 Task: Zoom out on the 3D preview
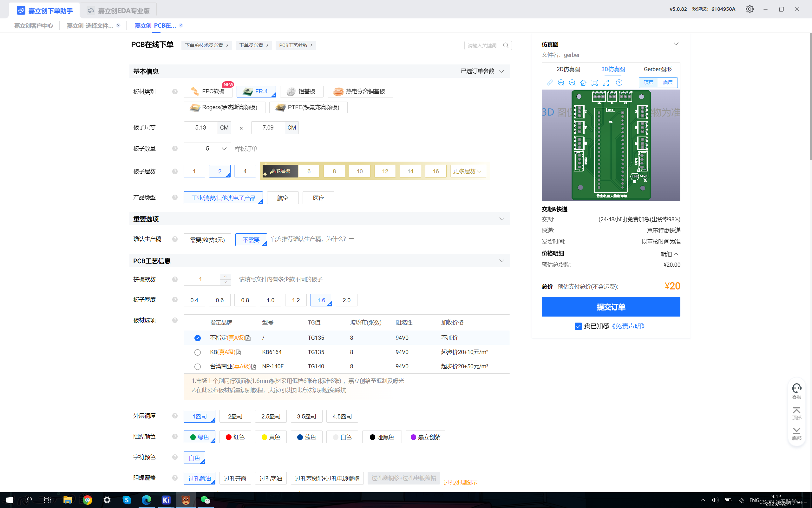click(573, 83)
